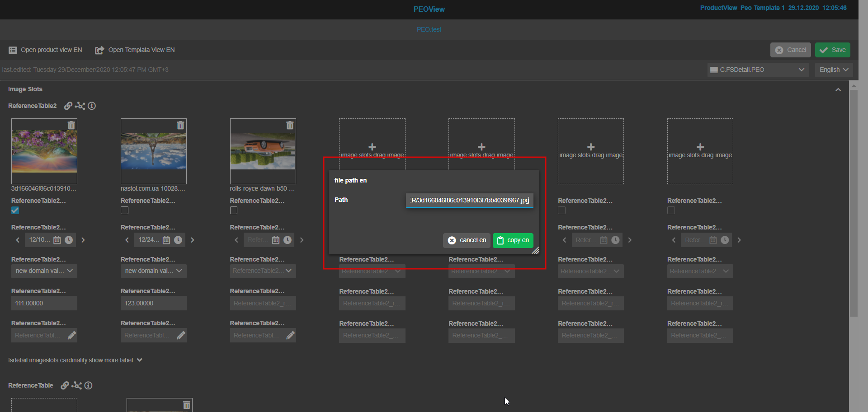Click the network graph icon beside ReferenceTable heading
The width and height of the screenshot is (868, 412).
(77, 385)
